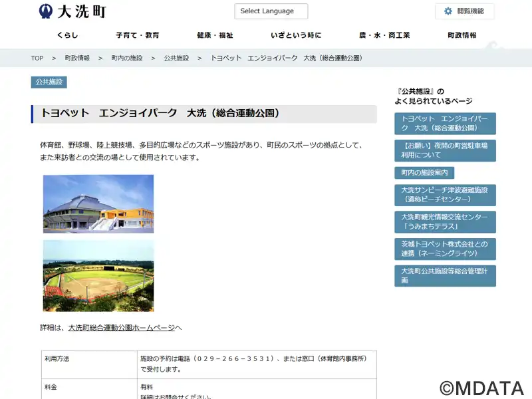The height and width of the screenshot is (399, 532).
Task: Click 公共施設 breadcrumb link
Action: [176, 59]
